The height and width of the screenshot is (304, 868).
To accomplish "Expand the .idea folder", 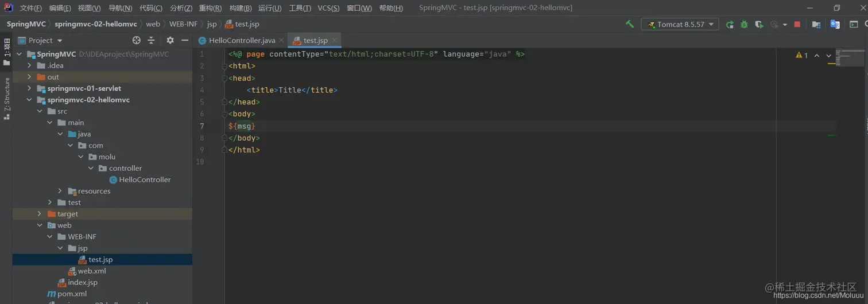I will (x=29, y=65).
